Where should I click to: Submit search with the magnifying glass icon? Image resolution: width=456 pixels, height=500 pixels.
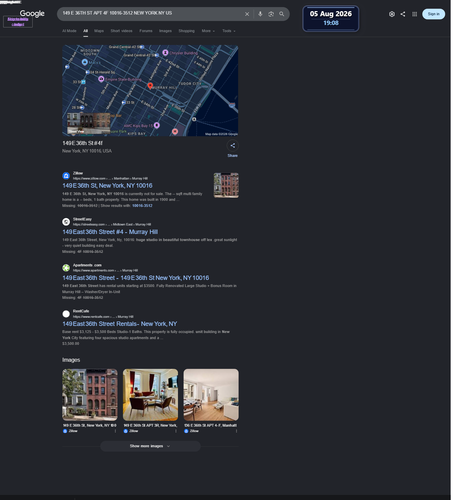(282, 14)
